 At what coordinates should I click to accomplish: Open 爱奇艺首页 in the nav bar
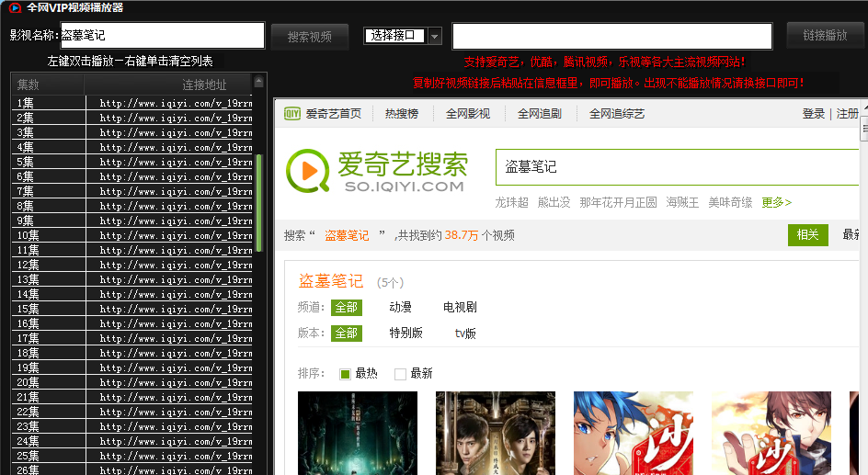[x=333, y=114]
